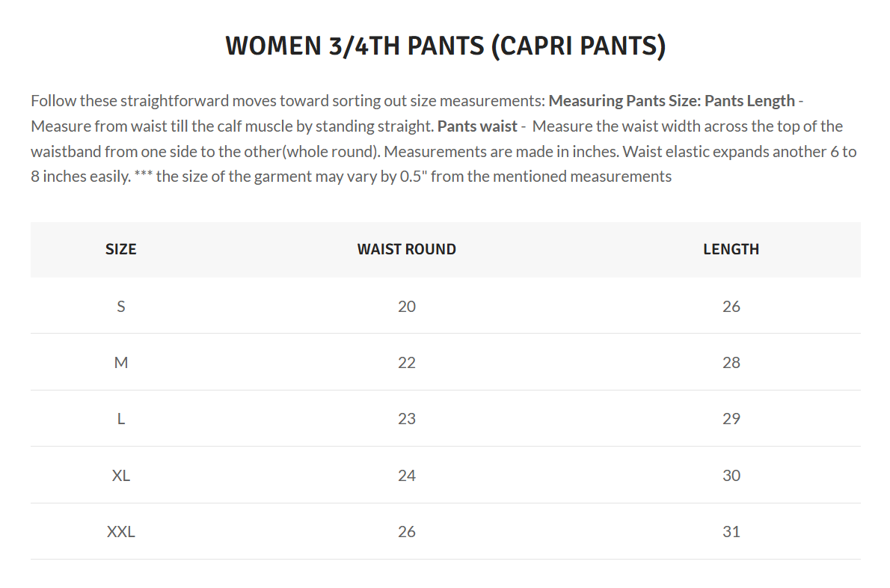This screenshot has width=890, height=588.
Task: Click the LENGTH column header
Action: tap(731, 250)
